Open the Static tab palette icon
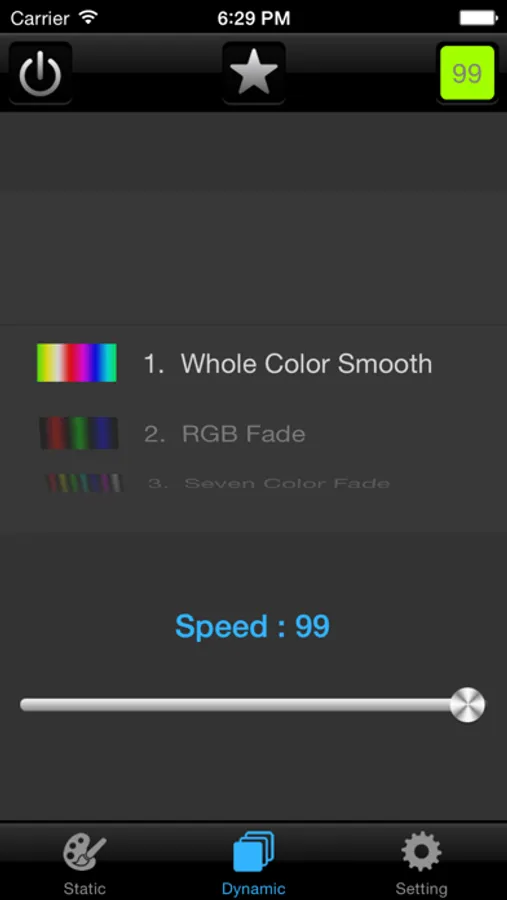Image resolution: width=507 pixels, height=900 pixels. click(84, 852)
